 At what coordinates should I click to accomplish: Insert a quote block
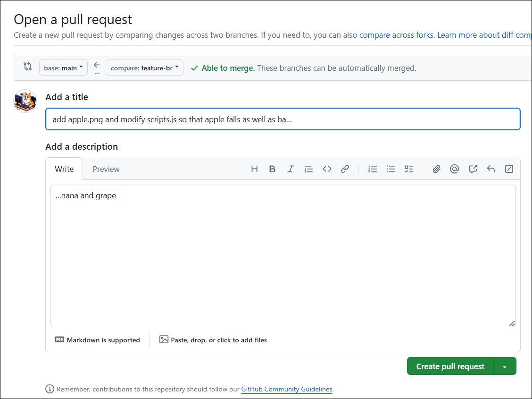click(308, 169)
